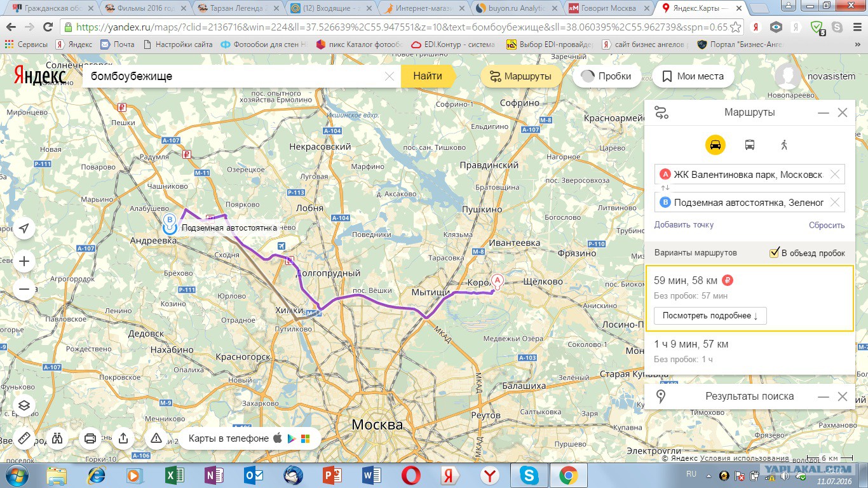Viewport: 868px width, 488px height.
Task: Clear the point B address field
Action: point(835,203)
